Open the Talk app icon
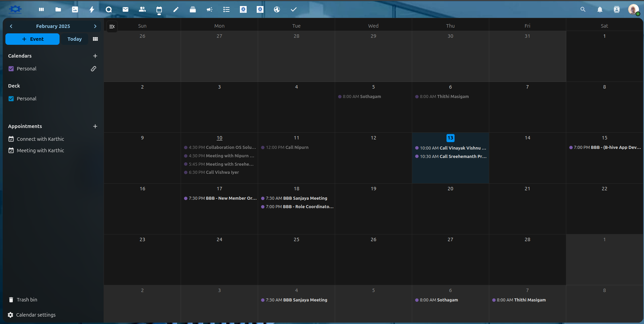 (x=109, y=9)
